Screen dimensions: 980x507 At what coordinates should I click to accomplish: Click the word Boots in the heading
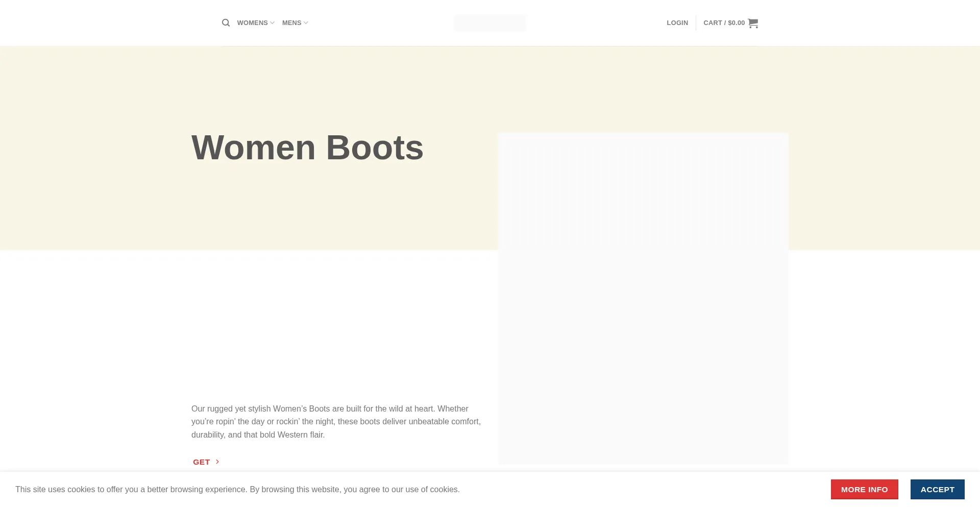click(375, 148)
